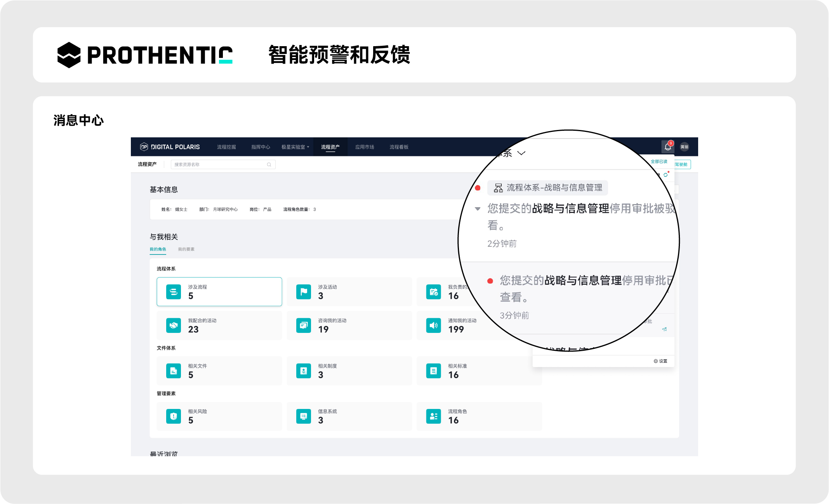Click the 涉及流程 card icon
This screenshot has height=504, width=829.
click(174, 292)
